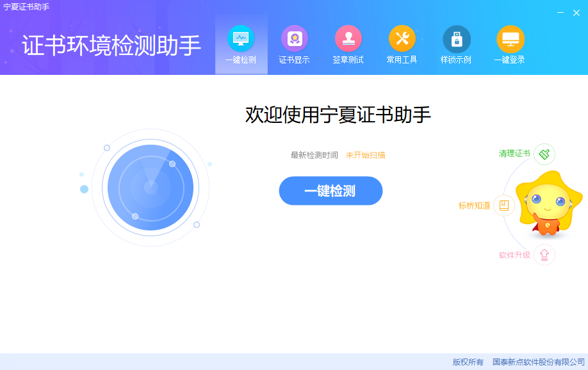Open the 标桥知道 orange text link
Image resolution: width=588 pixels, height=370 pixels.
pyautogui.click(x=474, y=205)
